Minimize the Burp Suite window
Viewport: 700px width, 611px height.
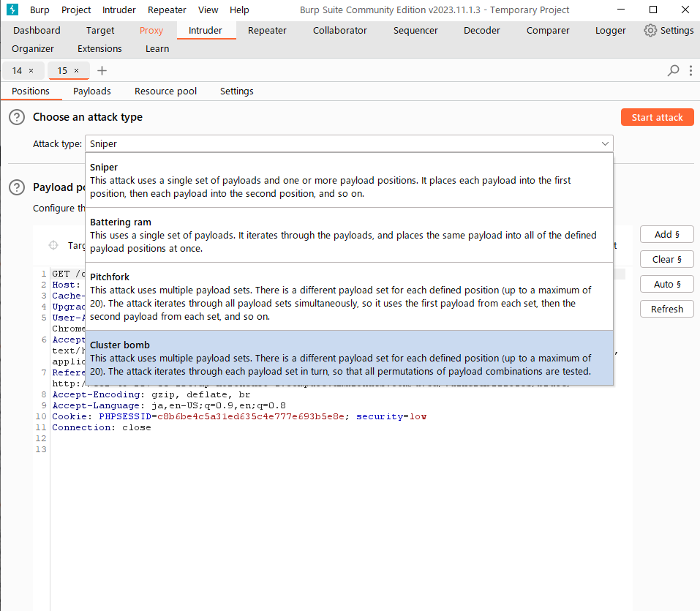point(621,10)
